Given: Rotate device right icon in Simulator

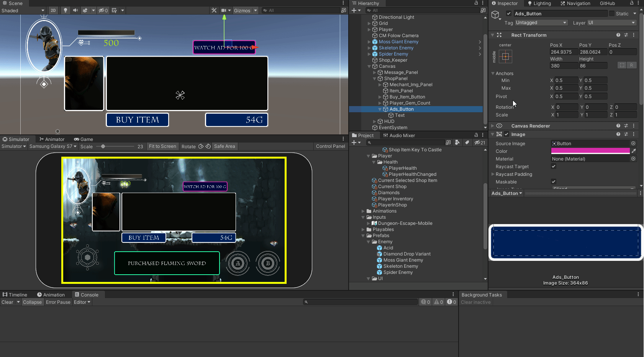Looking at the screenshot, I should click(208, 146).
